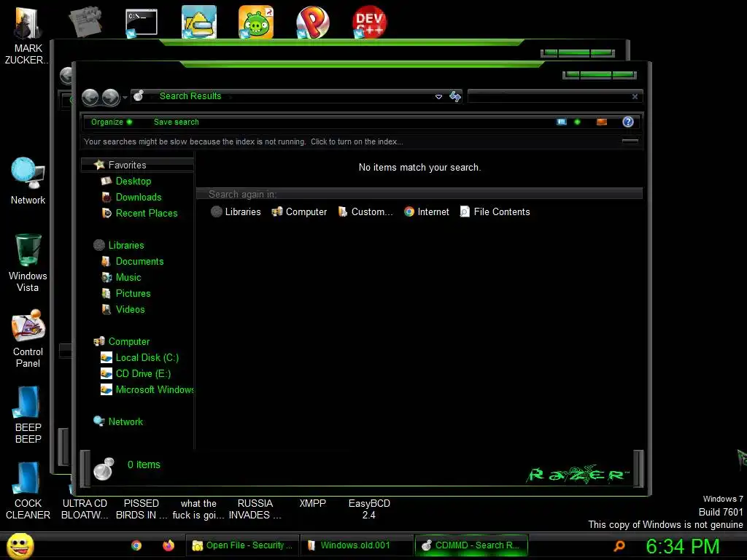Screen dimensions: 747x560
Task: Open the Windows Vista recycle bin icon
Action: [28, 262]
